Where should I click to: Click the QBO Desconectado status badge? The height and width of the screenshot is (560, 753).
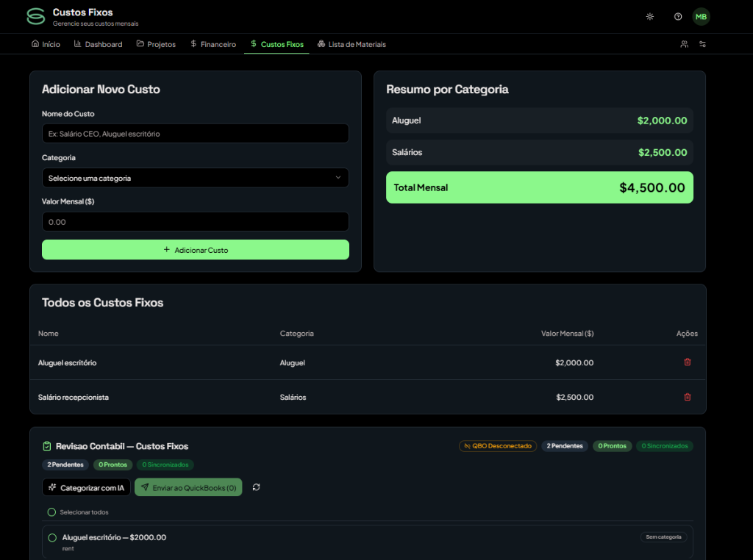click(498, 446)
